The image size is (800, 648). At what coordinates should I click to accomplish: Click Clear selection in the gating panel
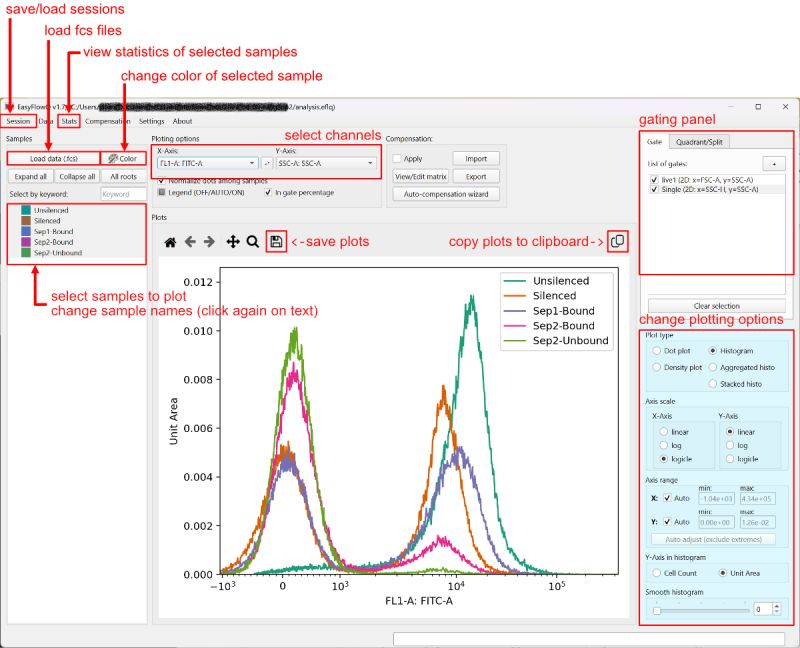(x=718, y=305)
